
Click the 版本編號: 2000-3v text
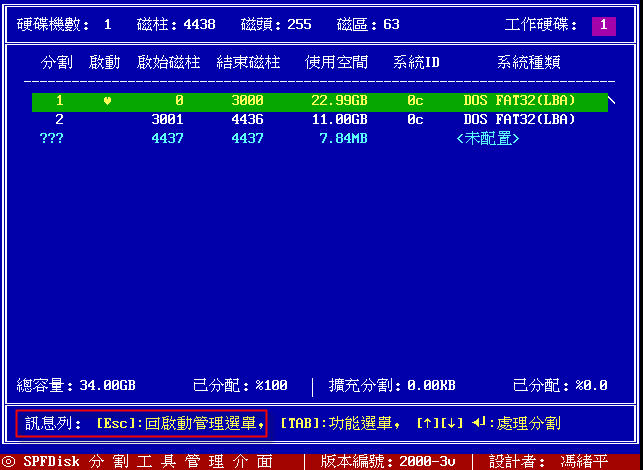coord(388,461)
